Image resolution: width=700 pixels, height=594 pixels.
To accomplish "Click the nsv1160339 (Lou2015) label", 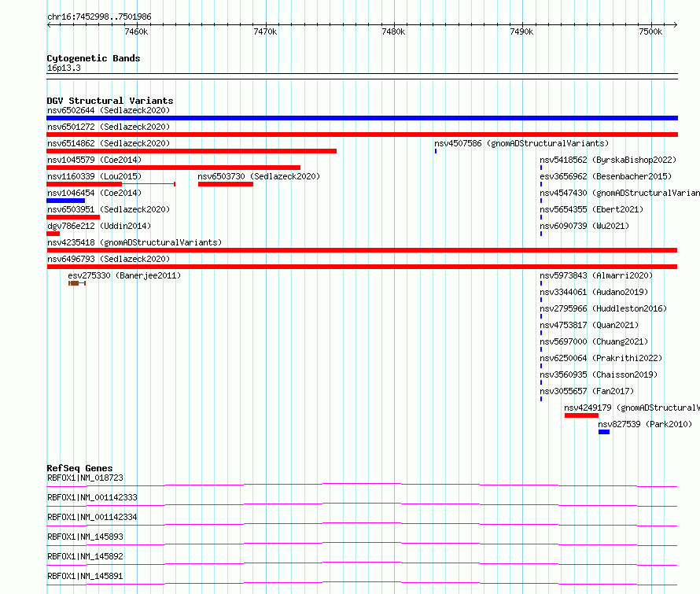I will click(94, 176).
